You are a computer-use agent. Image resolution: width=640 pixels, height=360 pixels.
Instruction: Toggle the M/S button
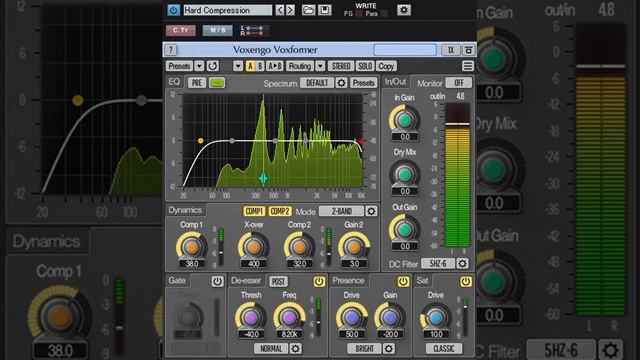point(218,30)
